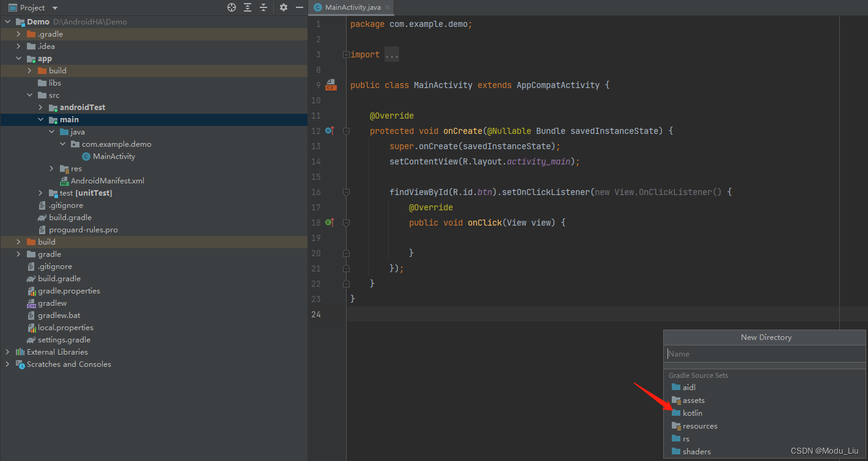
Task: Select kotlin under Gradle Source Sets
Action: click(693, 413)
